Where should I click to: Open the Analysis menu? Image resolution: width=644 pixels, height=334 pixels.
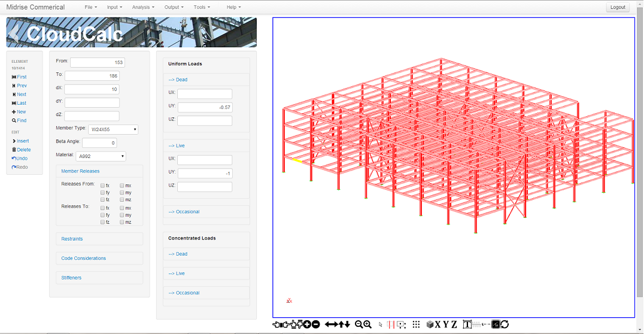tap(143, 7)
